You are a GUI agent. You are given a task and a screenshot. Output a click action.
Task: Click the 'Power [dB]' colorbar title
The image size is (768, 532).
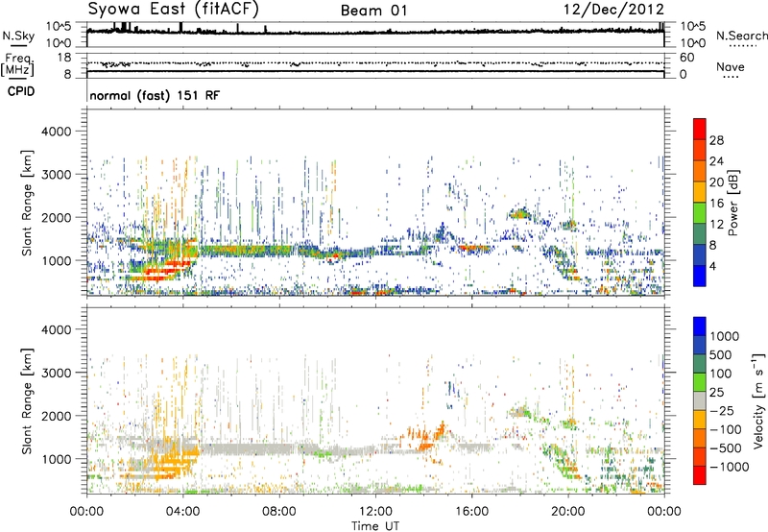click(733, 203)
